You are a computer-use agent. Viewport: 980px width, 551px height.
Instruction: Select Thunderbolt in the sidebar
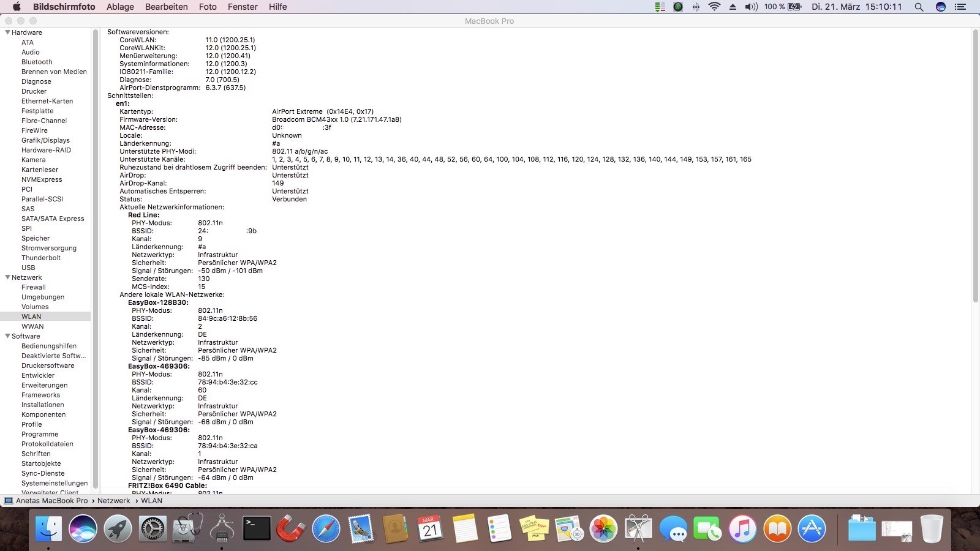coord(41,258)
